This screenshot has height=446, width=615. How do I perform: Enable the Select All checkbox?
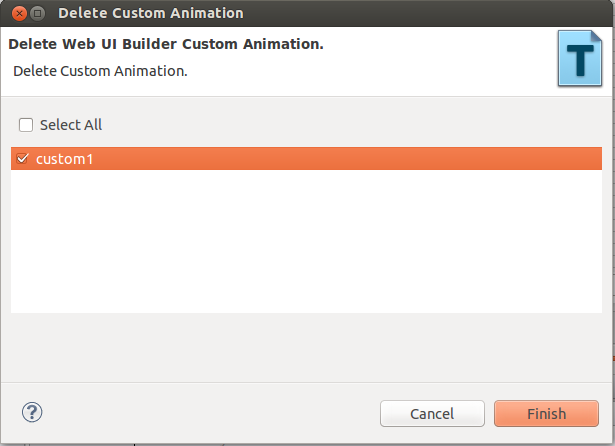26,125
